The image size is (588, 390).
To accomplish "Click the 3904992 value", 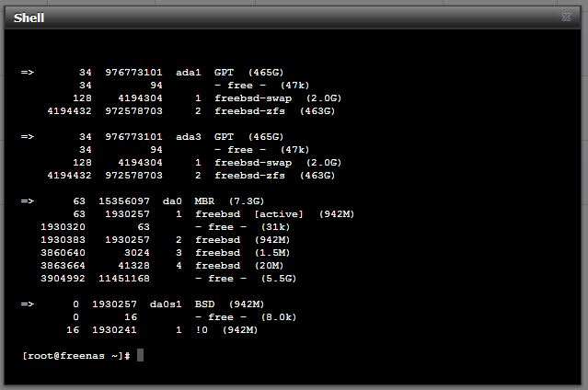I will [63, 279].
